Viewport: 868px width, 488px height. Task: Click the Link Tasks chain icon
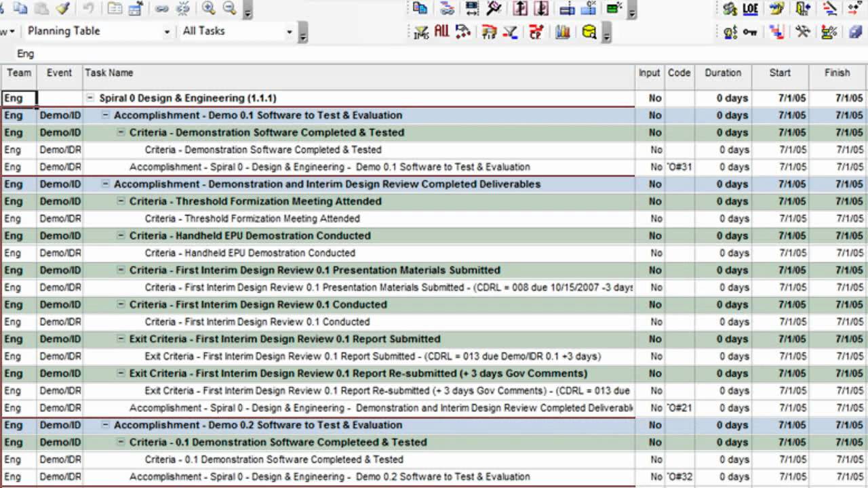(161, 8)
